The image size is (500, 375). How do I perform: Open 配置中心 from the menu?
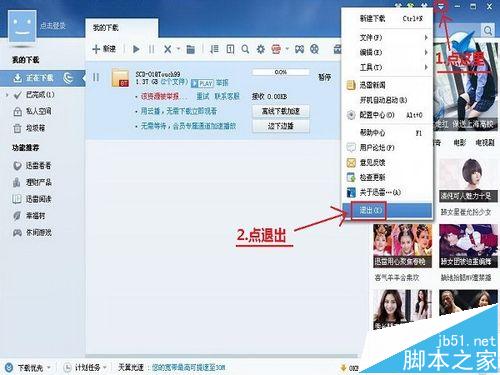[x=387, y=115]
